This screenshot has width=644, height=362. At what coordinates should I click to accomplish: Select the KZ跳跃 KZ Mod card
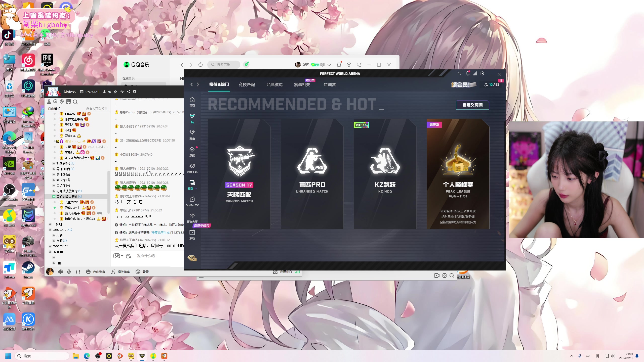coord(385,174)
